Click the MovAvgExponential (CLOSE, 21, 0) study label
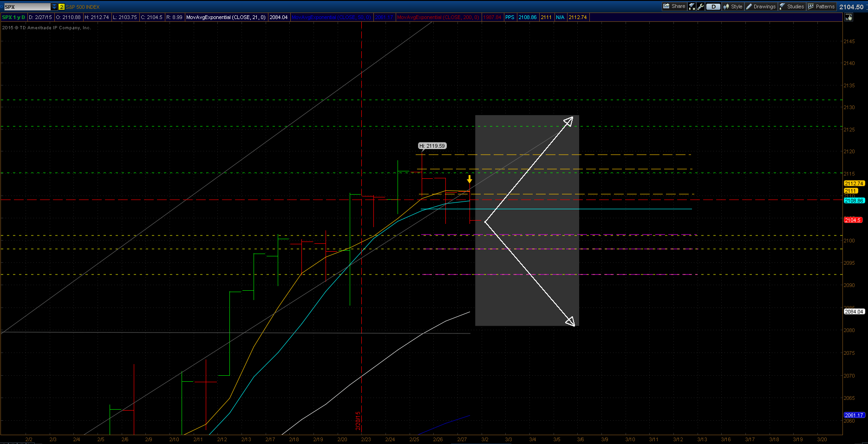Screen dimensions: 868x444 pos(226,17)
